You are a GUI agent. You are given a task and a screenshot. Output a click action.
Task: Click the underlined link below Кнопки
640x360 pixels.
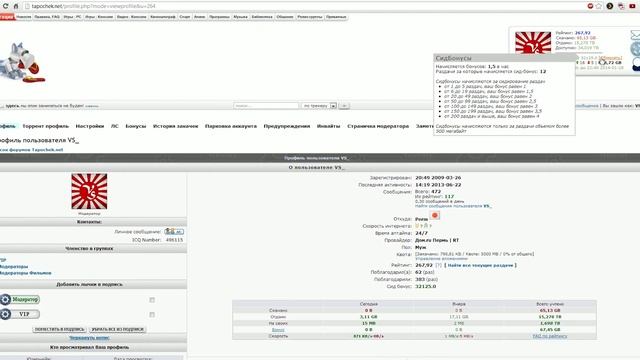click(x=89, y=338)
